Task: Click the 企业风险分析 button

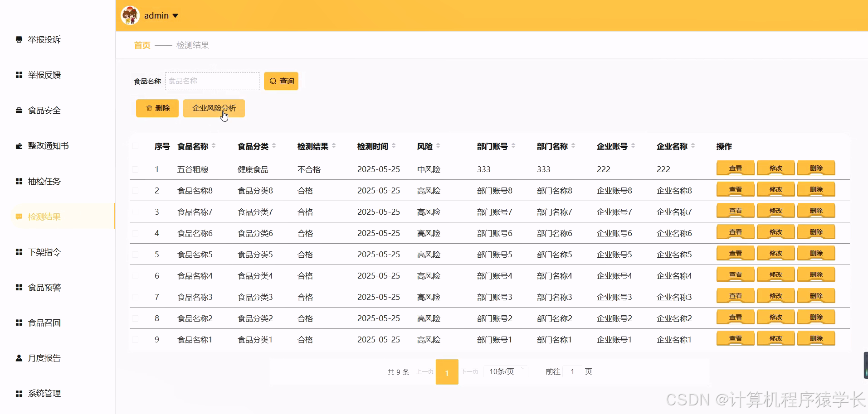Action: tap(214, 108)
